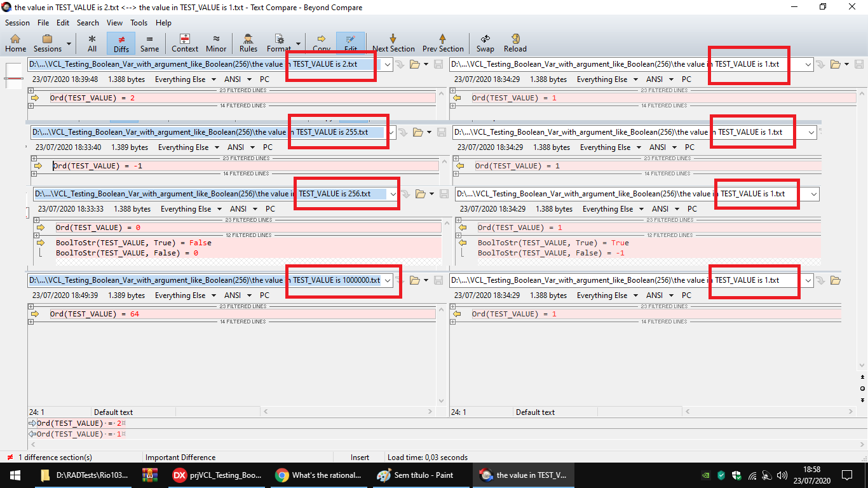This screenshot has width=868, height=488.
Task: Open the File menu
Action: (x=43, y=23)
